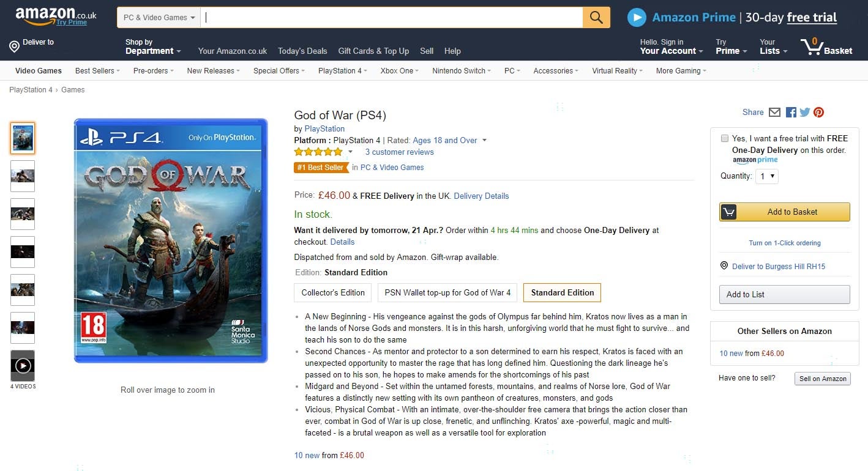This screenshot has height=471, width=868.
Task: Open 3 customer reviews link
Action: 399,152
